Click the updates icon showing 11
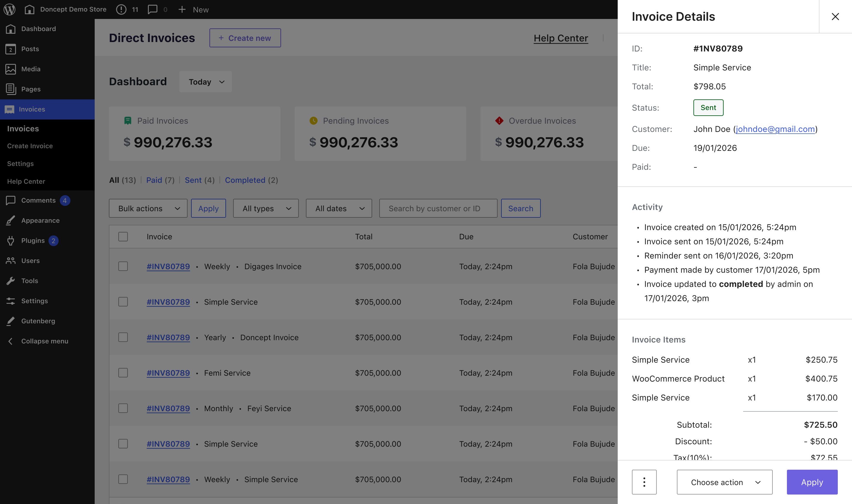The height and width of the screenshot is (504, 852). coord(121,9)
